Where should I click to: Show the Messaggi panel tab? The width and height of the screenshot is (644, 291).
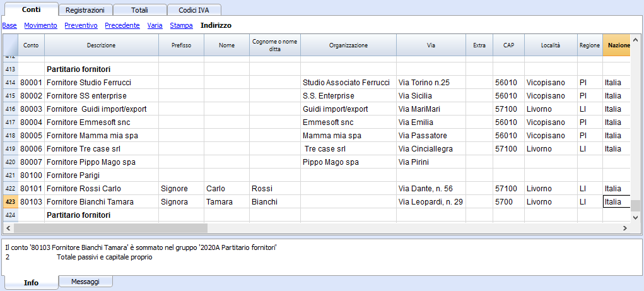tap(85, 282)
